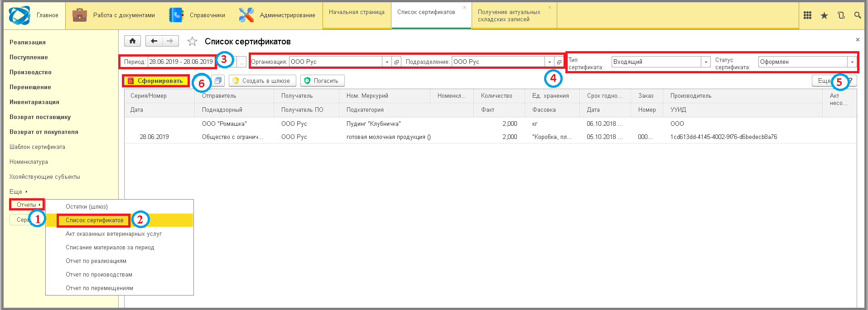Navigate forward with right arrow
Screen dimensions: 868x310
(x=170, y=41)
